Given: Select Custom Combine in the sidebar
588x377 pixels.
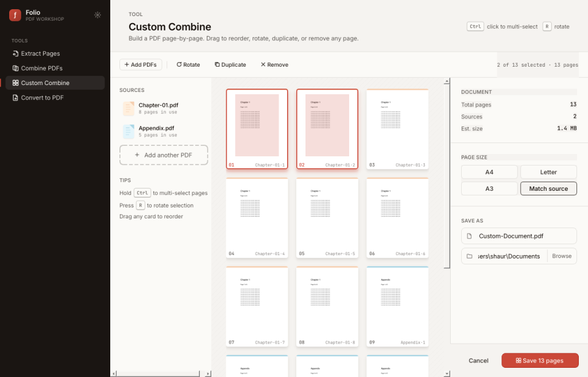Looking at the screenshot, I should click(x=55, y=83).
